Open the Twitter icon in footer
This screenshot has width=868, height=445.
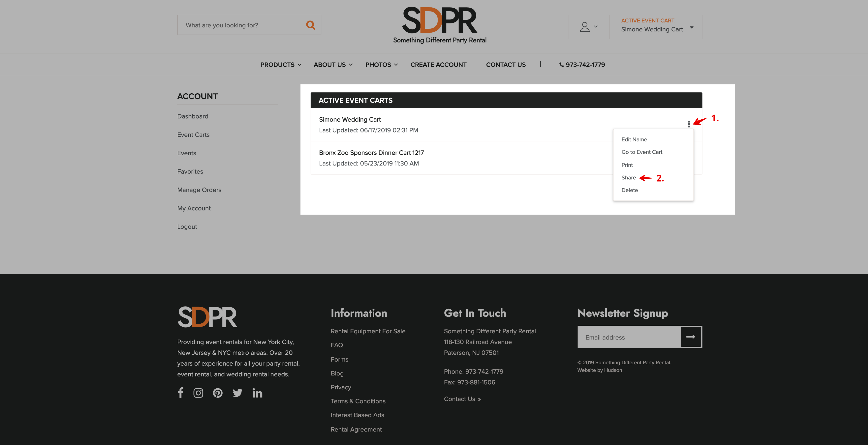pyautogui.click(x=237, y=393)
